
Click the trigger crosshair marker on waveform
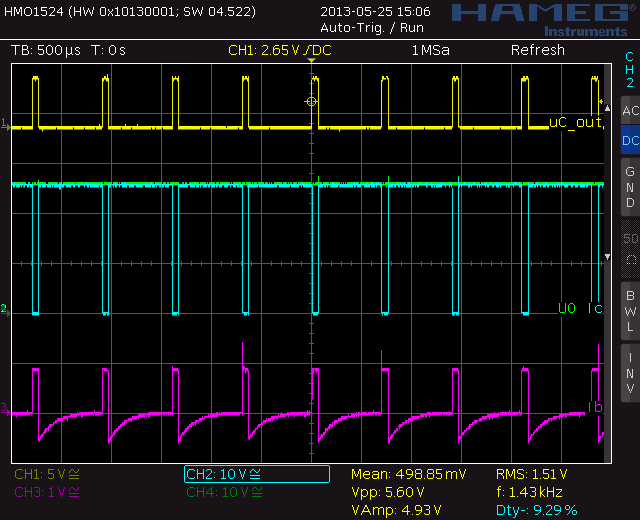311,101
